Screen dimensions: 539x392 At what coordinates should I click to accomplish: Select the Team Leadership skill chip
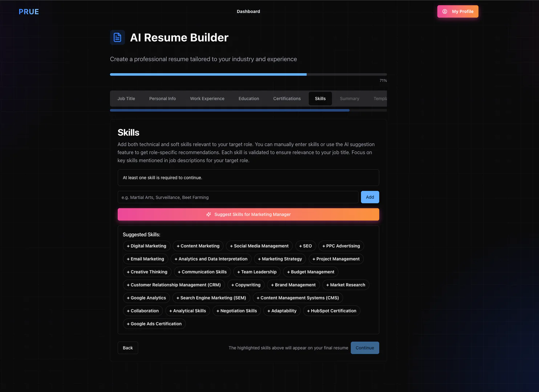[257, 272]
